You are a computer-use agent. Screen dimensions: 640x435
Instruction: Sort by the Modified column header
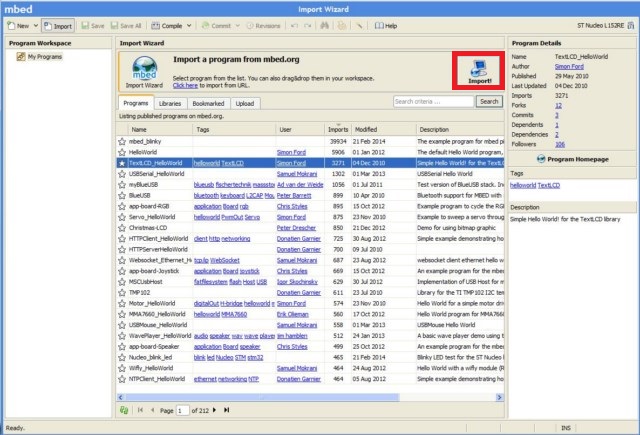pyautogui.click(x=384, y=129)
